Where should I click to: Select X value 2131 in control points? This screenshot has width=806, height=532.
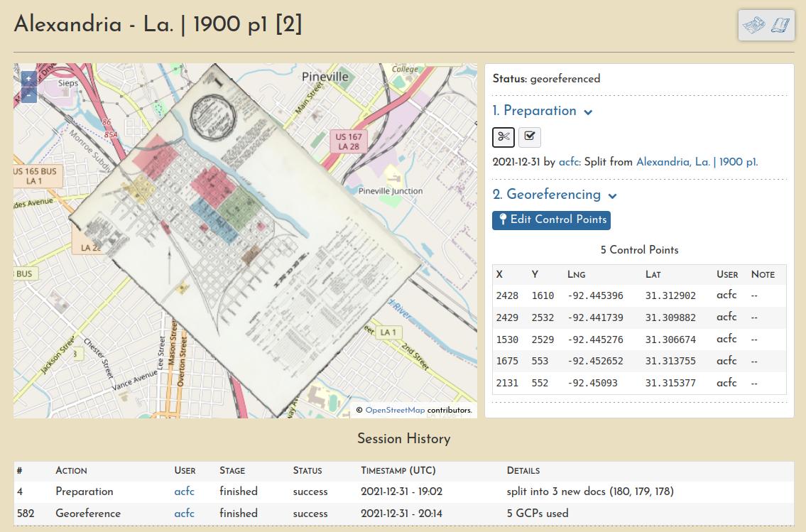click(507, 383)
